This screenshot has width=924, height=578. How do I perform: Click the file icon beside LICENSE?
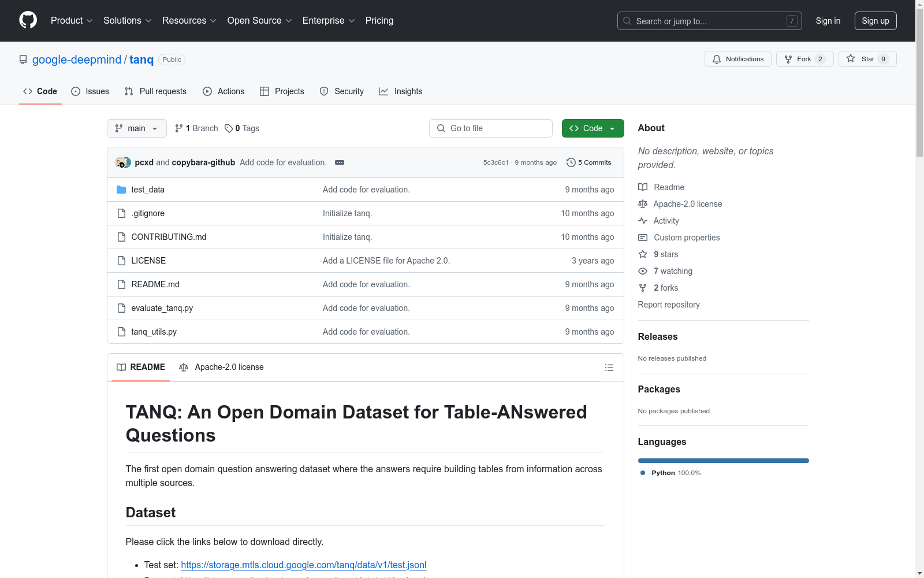[121, 261]
